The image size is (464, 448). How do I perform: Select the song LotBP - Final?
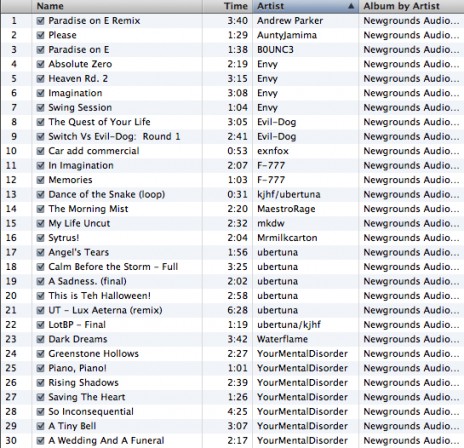77,325
